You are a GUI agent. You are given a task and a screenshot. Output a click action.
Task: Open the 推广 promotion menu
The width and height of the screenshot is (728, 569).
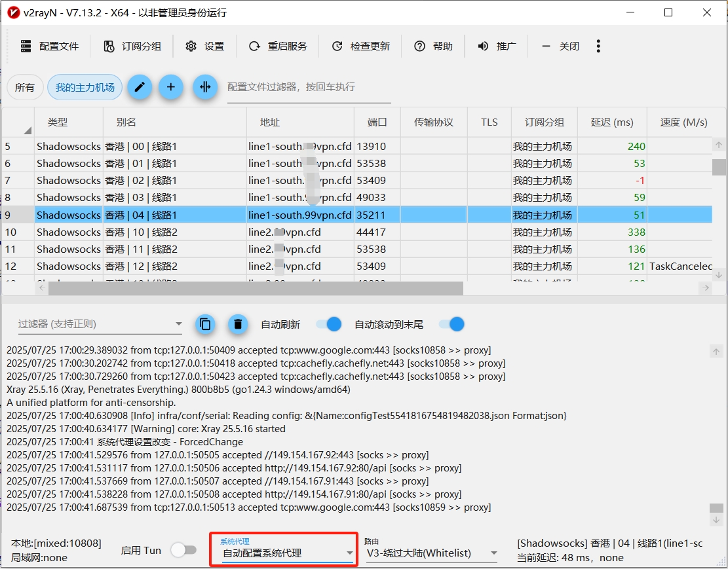point(497,46)
